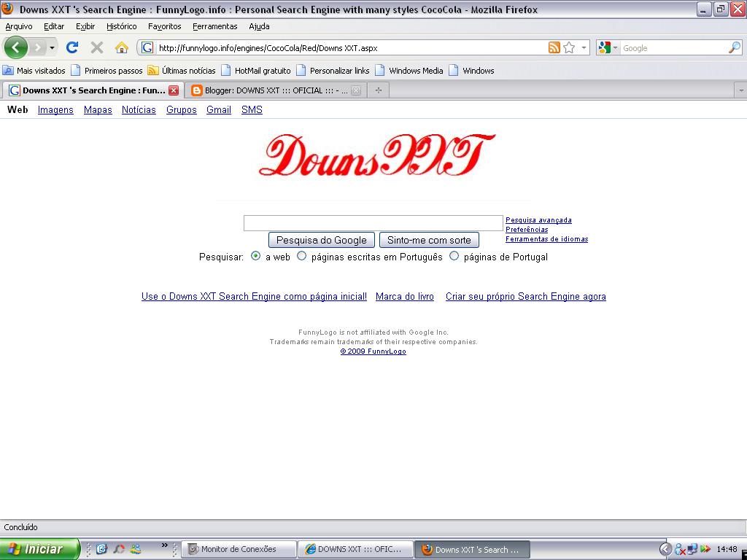
Task: Open the Windows Iniciar start button
Action: click(39, 549)
